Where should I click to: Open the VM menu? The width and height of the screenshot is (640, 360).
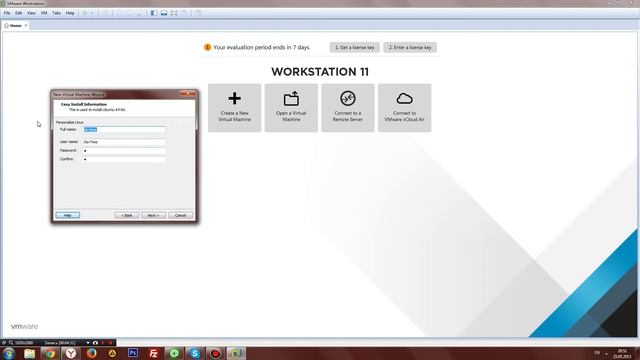tap(44, 13)
